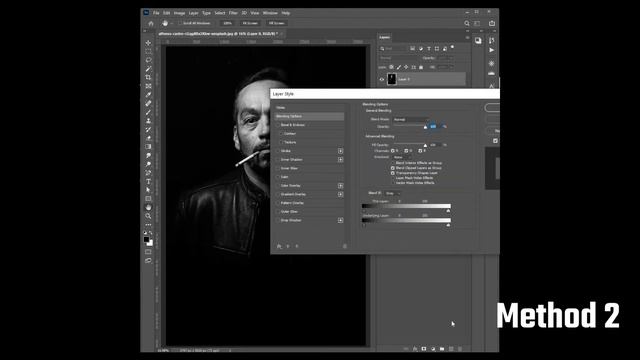Viewport: 640px width, 360px height.
Task: Toggle Transparency Shapes Layer checkbox
Action: coord(393,173)
